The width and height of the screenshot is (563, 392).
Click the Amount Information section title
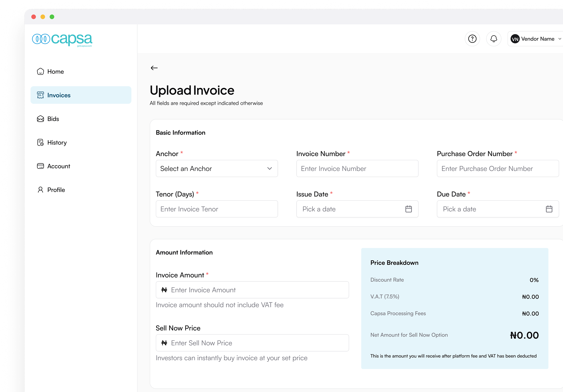(x=184, y=252)
